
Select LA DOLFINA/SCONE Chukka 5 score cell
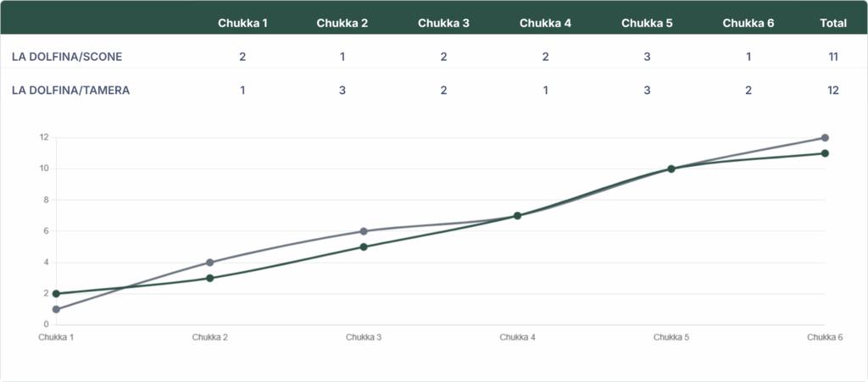(x=646, y=57)
